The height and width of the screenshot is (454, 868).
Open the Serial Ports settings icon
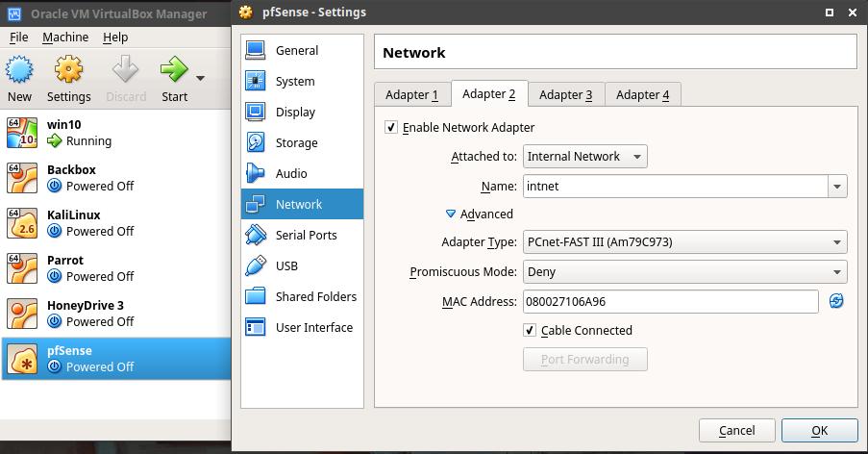pyautogui.click(x=255, y=235)
